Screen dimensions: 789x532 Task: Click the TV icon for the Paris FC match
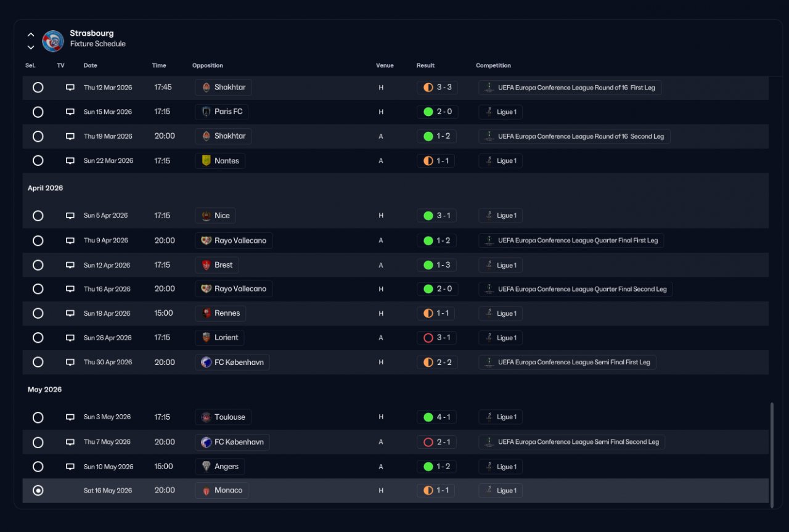[70, 112]
